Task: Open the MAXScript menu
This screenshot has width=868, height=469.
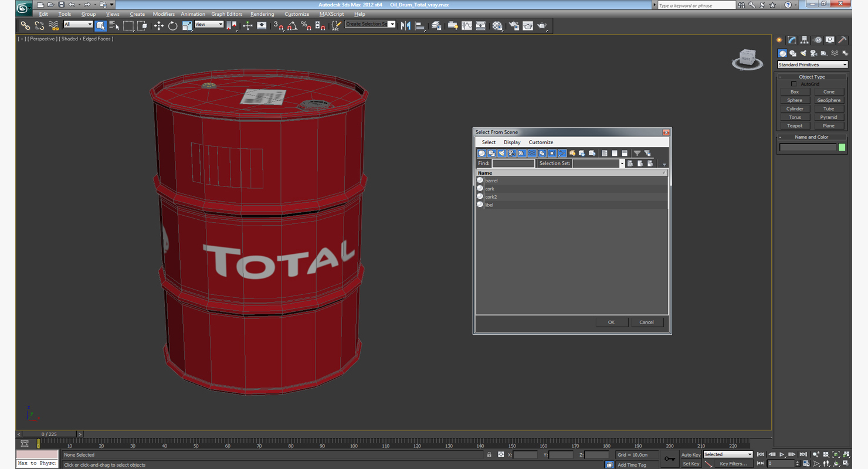Action: coord(332,14)
